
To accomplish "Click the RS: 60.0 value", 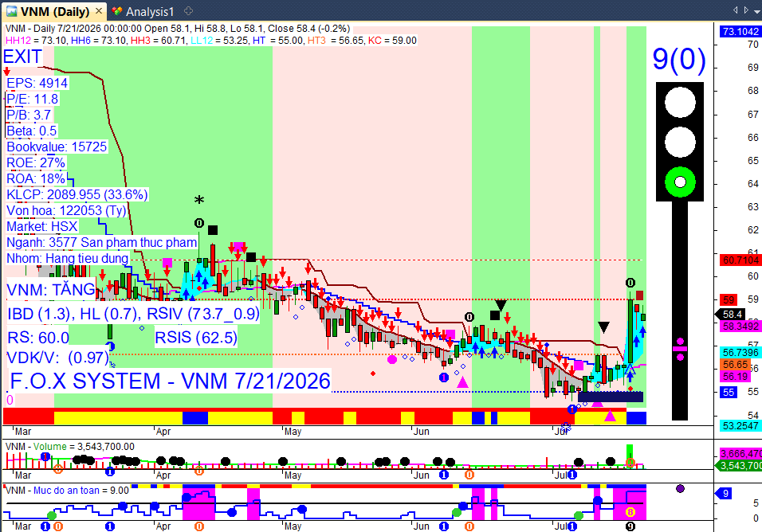I will 38,338.
